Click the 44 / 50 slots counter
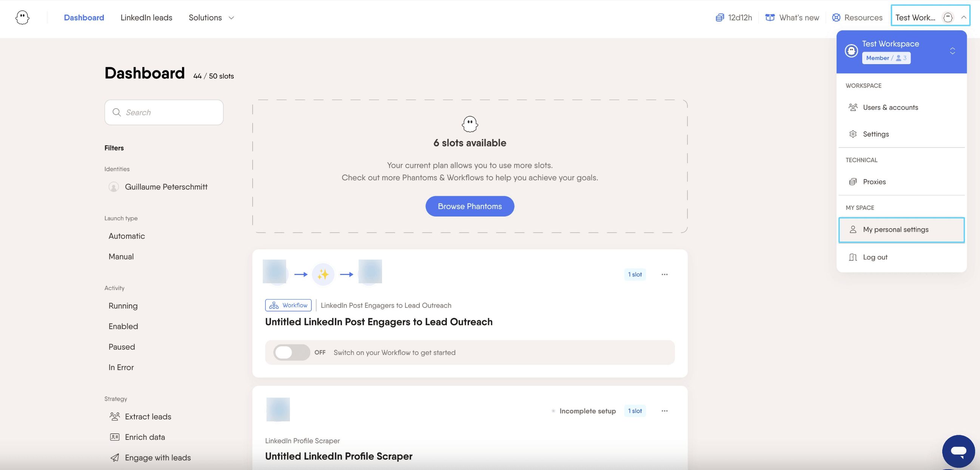 (x=213, y=76)
